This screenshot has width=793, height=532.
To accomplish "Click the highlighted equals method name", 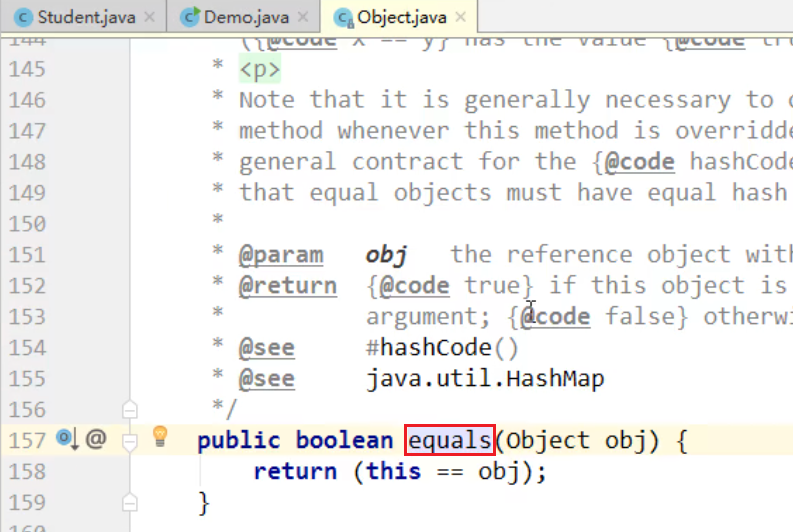I will pos(450,440).
